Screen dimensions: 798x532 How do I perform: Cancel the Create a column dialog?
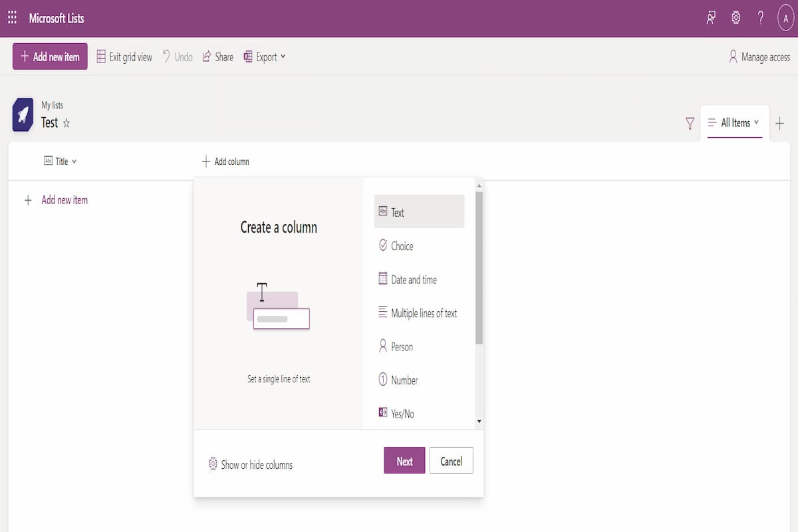coord(451,461)
